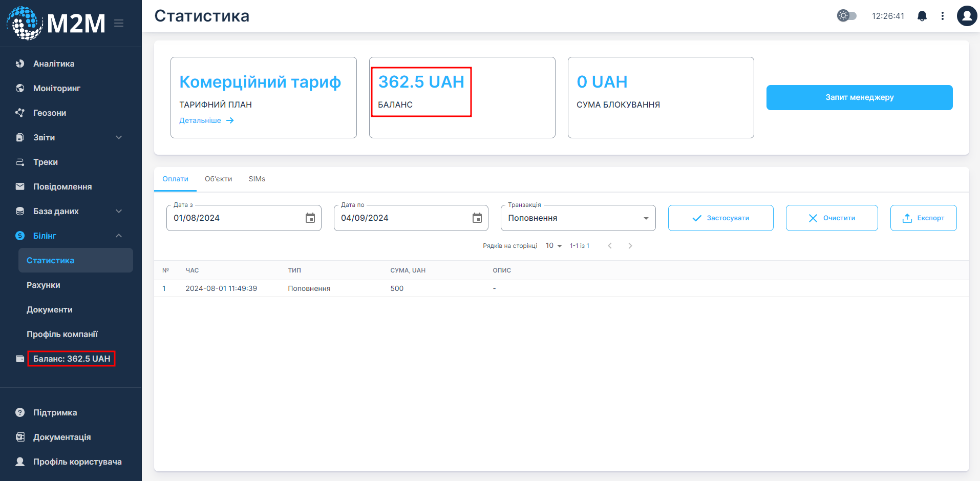Click the M2M globe logo
Image resolution: width=980 pixels, height=481 pixels.
(x=25, y=23)
